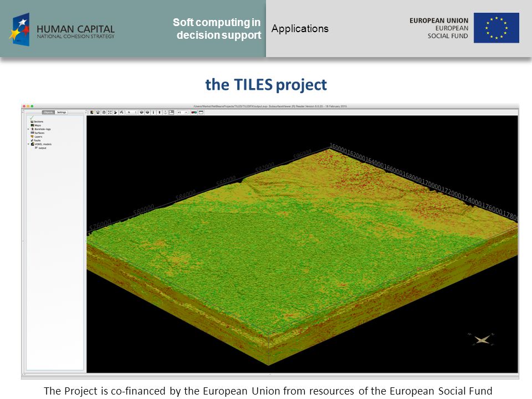The width and height of the screenshot is (532, 399).
Task: Select the Sections tree label
Action: tap(39, 121)
